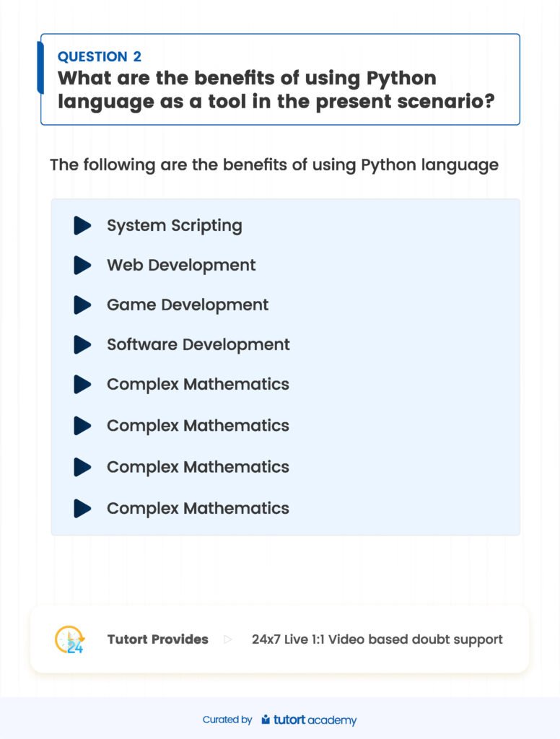Click the arrow bullet beside Web Development
This screenshot has height=739, width=560.
click(x=82, y=265)
